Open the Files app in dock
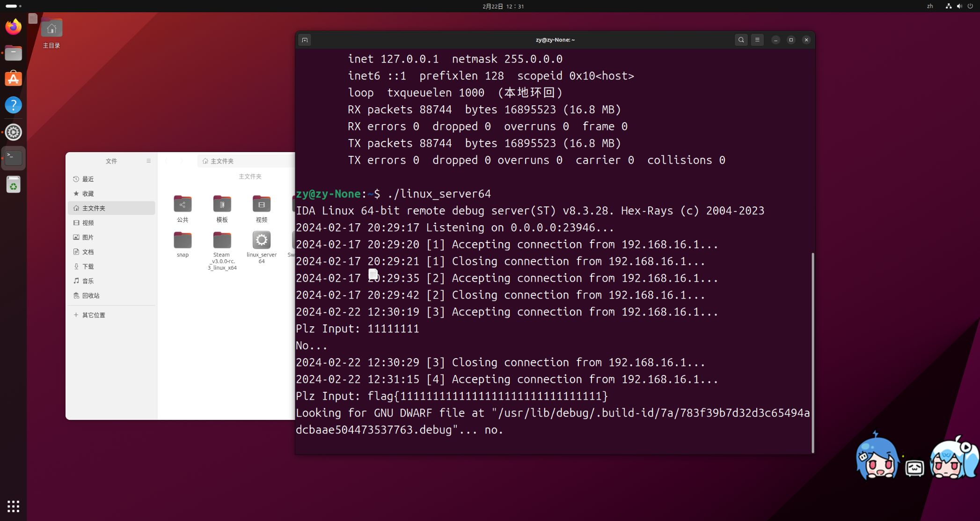Image resolution: width=980 pixels, height=521 pixels. pyautogui.click(x=13, y=53)
